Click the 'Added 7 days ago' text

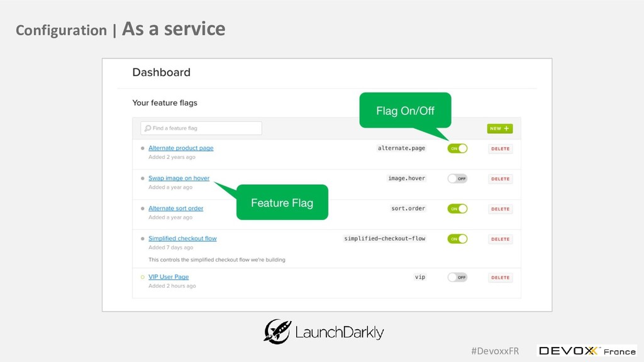pos(170,248)
